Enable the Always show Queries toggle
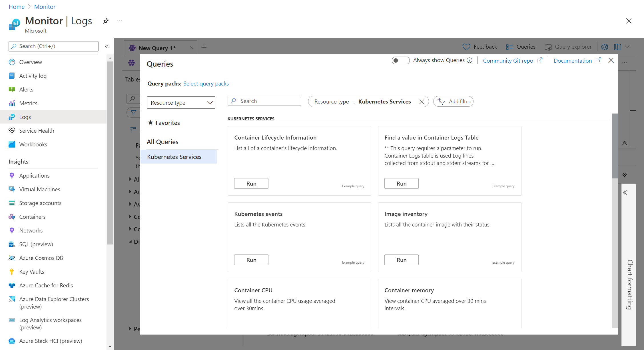644x350 pixels. point(400,60)
